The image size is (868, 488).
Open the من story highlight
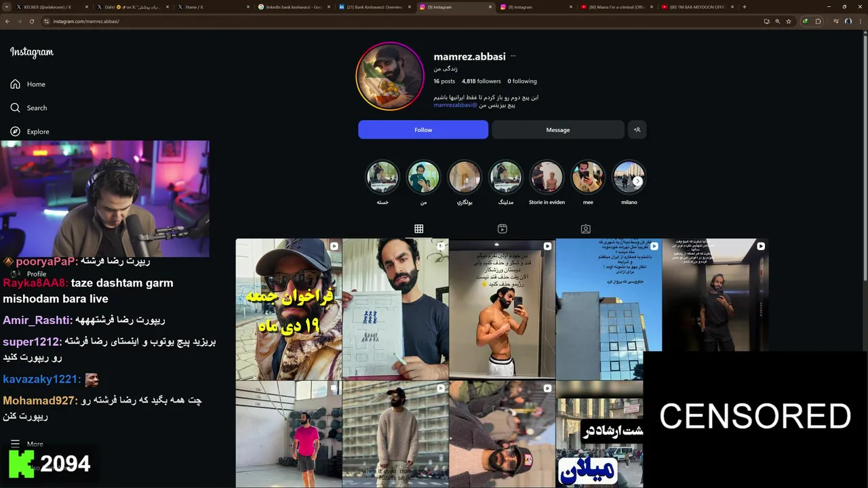(423, 183)
